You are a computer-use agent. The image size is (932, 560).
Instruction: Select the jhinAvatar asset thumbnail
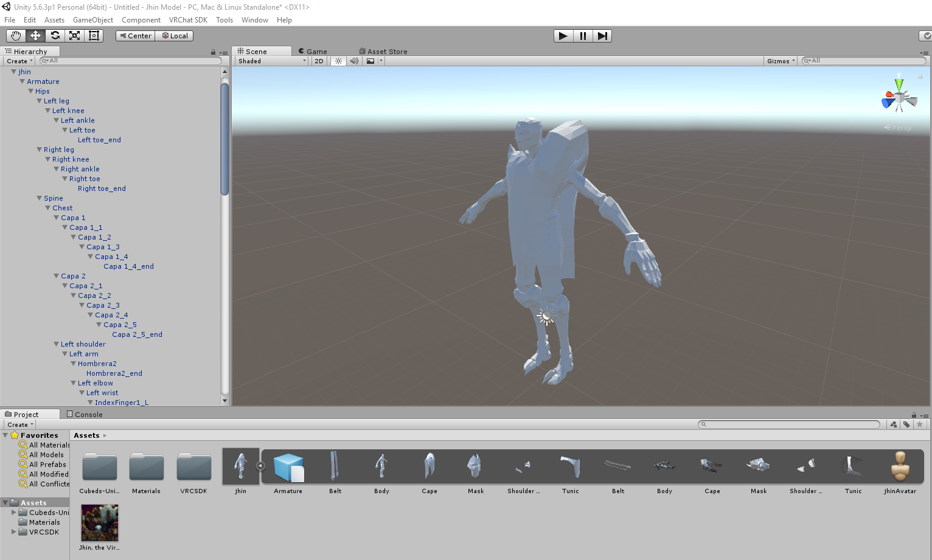pos(900,472)
